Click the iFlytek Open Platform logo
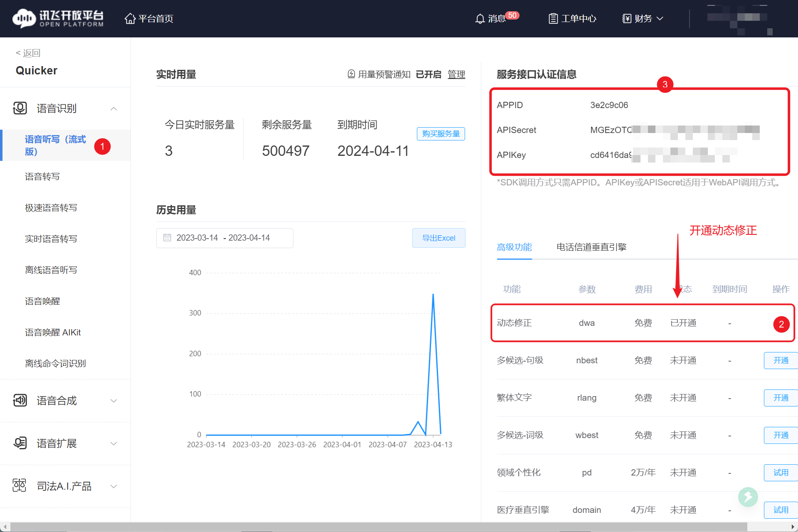Screen dimensions: 798x532 coord(58,18)
